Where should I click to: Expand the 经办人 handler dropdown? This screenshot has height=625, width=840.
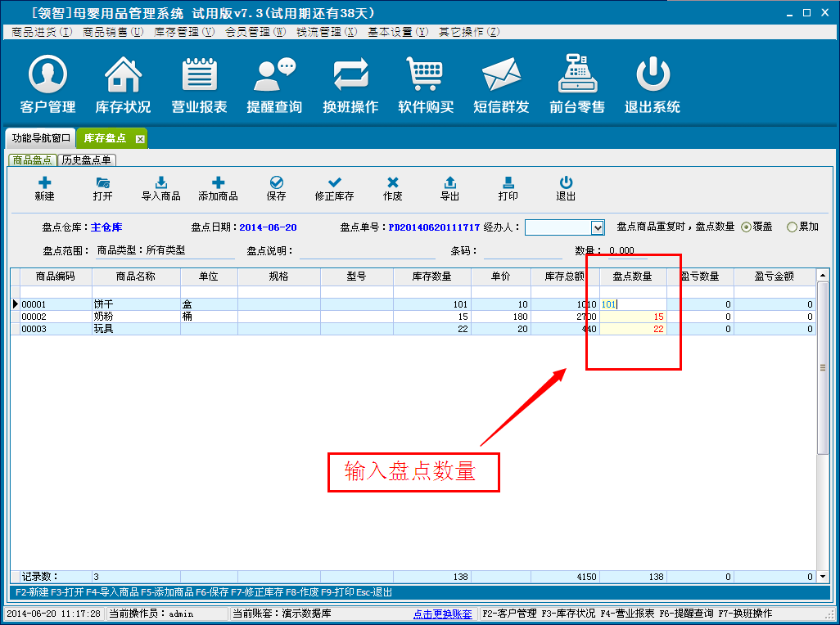[598, 227]
